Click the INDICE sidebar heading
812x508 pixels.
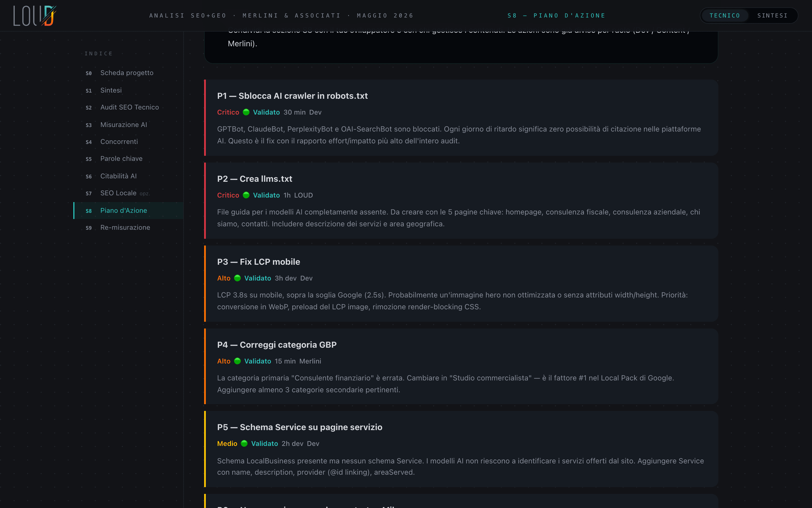[99, 53]
